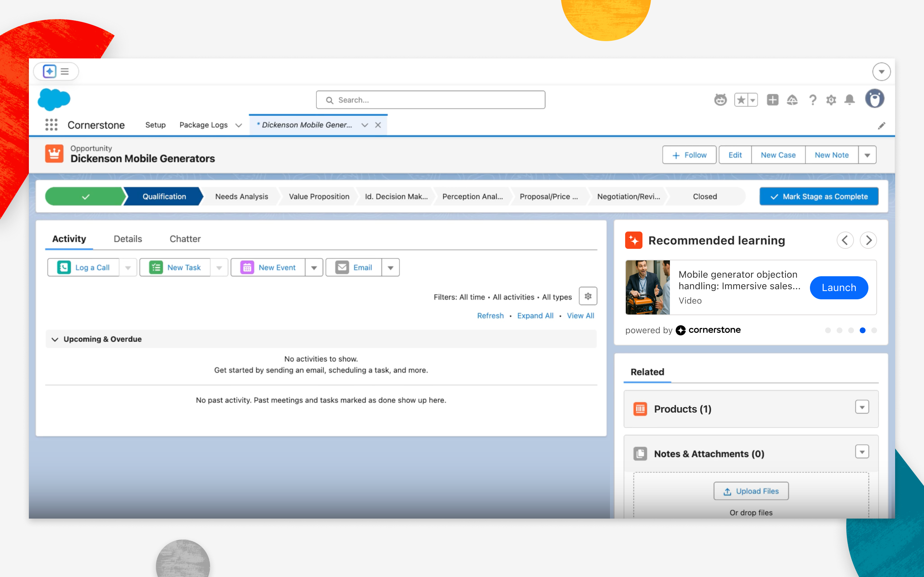The image size is (924, 577).
Task: Open the Setup gear icon in header
Action: tap(831, 100)
